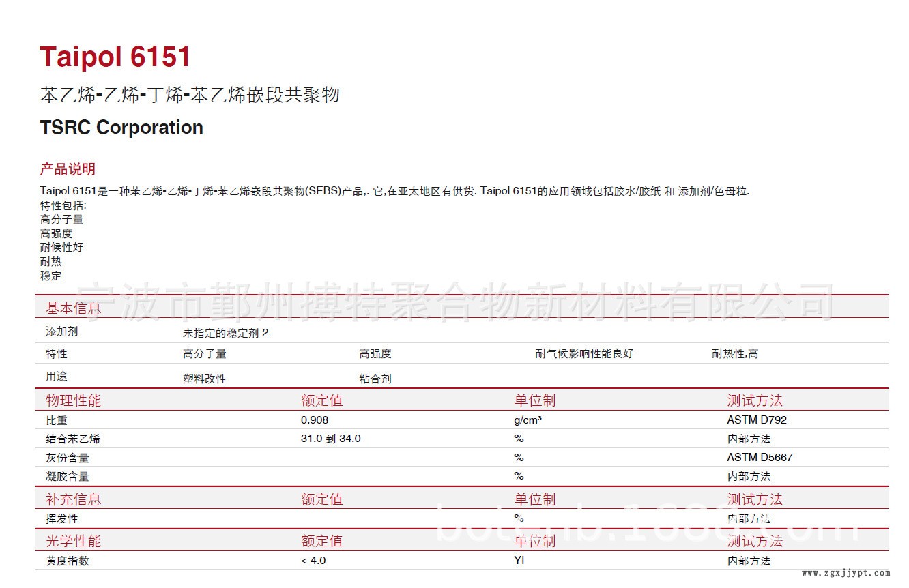Click the '稳定' feature line
This screenshot has height=588, width=909.
point(50,276)
